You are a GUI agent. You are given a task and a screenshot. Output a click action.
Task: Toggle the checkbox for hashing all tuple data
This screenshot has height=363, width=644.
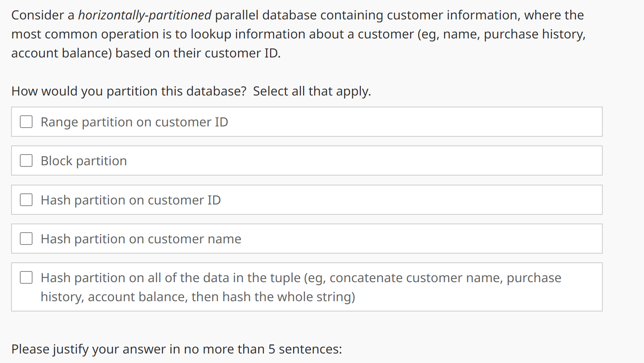pos(26,277)
